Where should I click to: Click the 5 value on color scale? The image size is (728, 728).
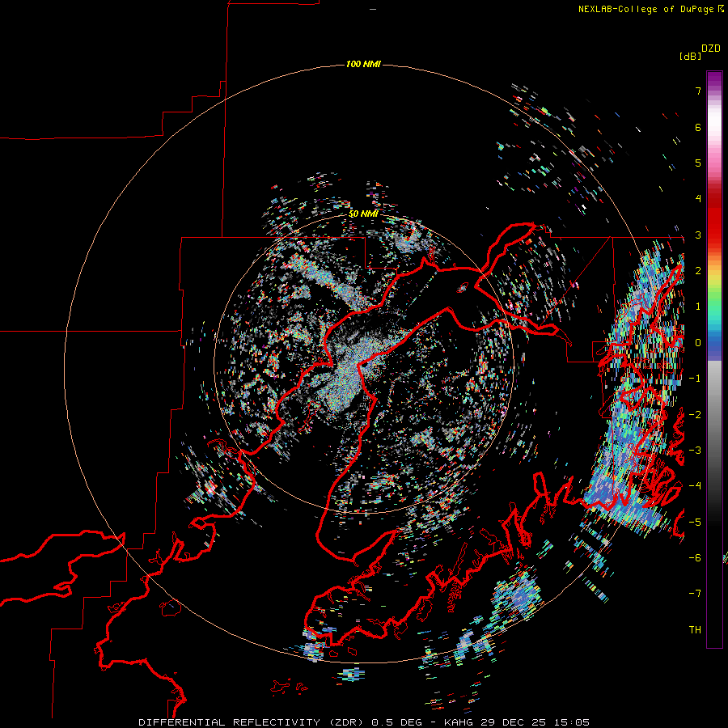pos(698,163)
